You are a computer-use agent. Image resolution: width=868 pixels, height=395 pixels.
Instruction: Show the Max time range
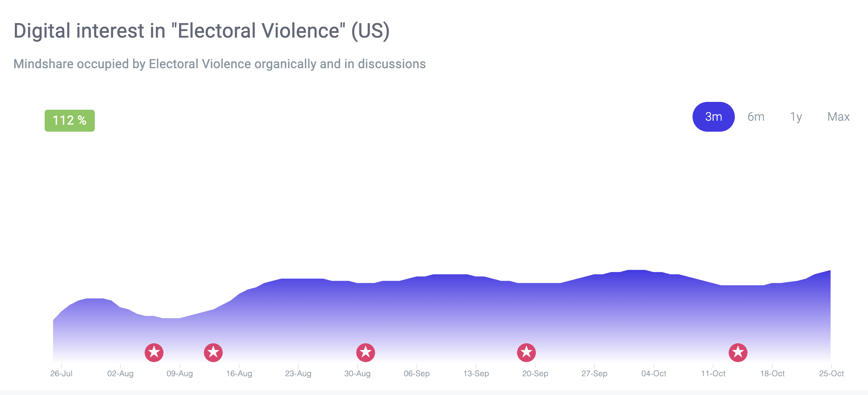838,117
